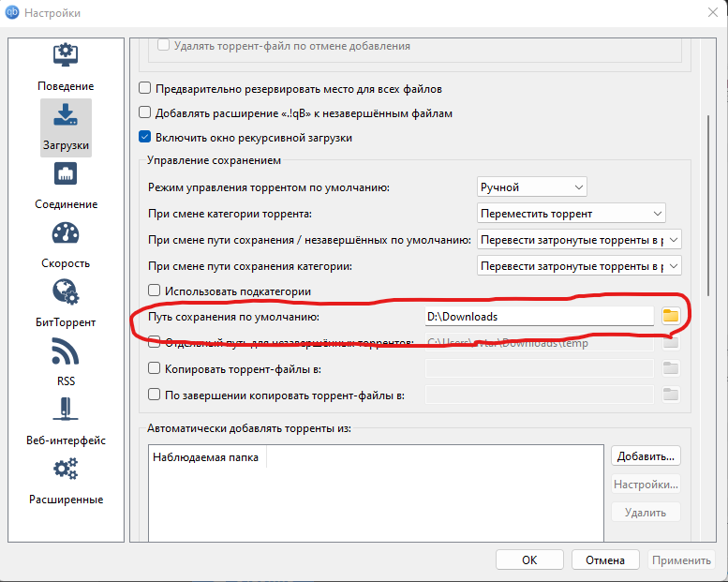
Task: Open the Скорость speedometer icon
Action: (66, 232)
